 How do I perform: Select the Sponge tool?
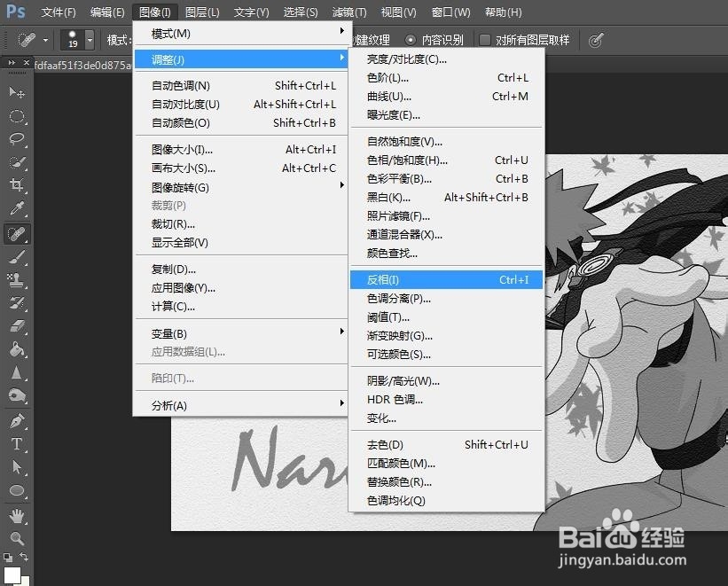coord(17,396)
